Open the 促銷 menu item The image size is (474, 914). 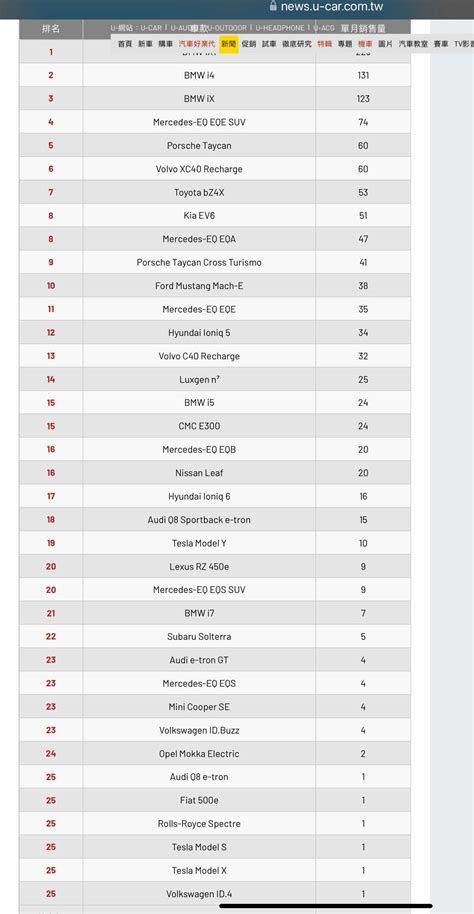tap(249, 44)
